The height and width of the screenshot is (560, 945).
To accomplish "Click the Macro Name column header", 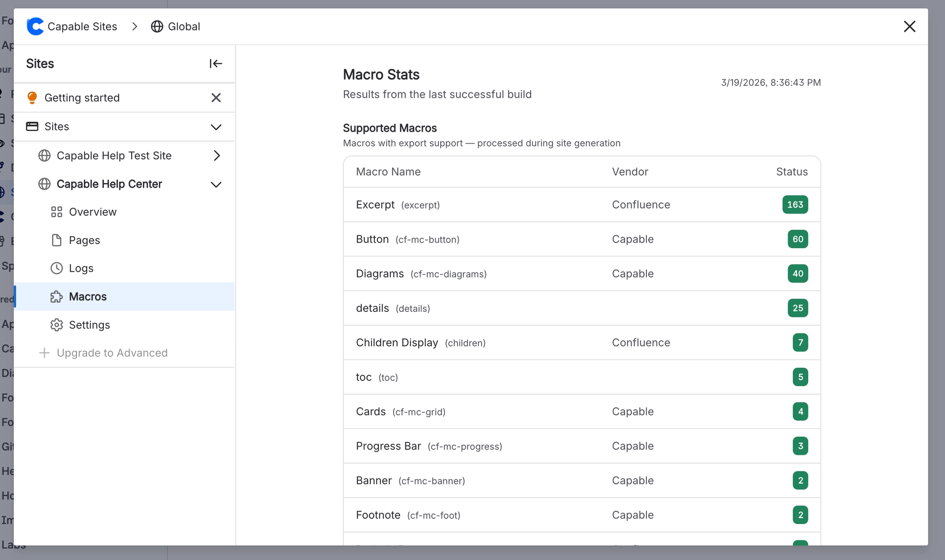I will 388,172.
